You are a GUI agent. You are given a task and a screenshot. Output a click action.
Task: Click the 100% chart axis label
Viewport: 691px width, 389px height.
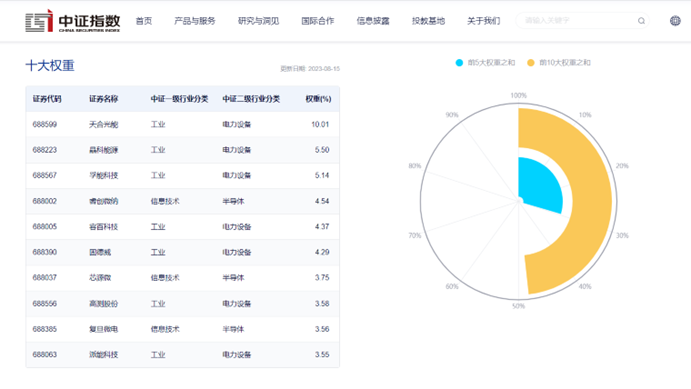(519, 96)
